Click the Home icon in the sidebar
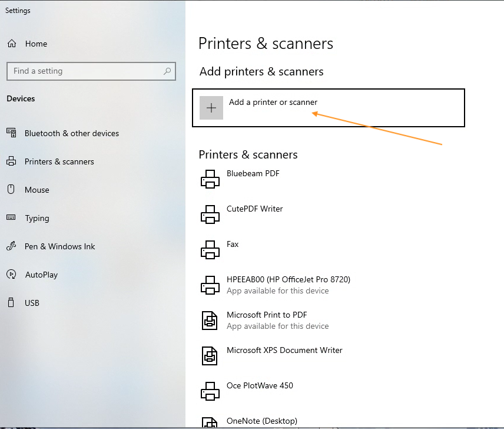The width and height of the screenshot is (504, 429). [12, 44]
